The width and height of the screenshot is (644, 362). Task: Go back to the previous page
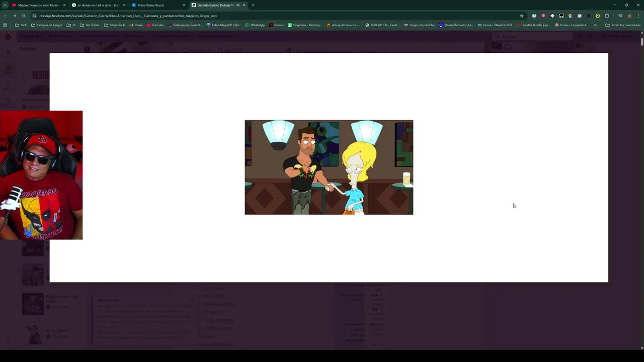(5, 16)
